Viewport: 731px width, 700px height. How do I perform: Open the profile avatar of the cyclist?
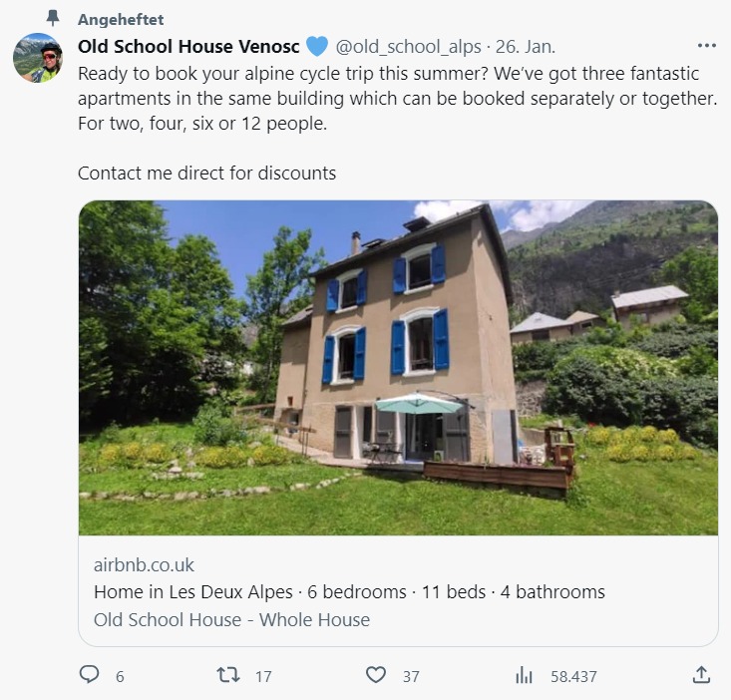(38, 58)
